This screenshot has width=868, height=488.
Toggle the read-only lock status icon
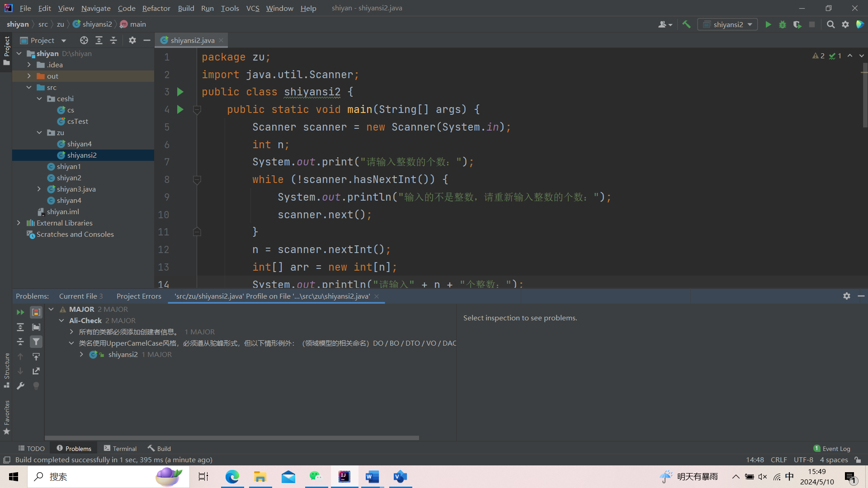[858, 460]
